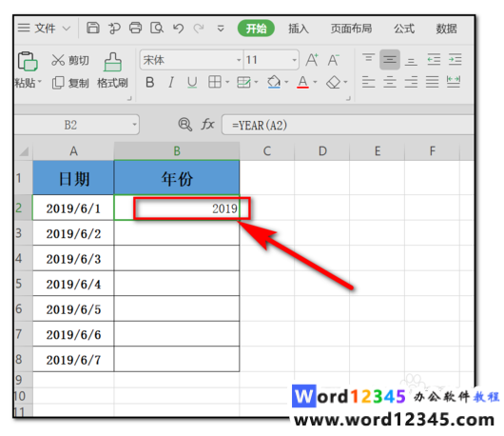Click the cell borders icon
Viewport: 504px width, 436px height.
(214, 82)
